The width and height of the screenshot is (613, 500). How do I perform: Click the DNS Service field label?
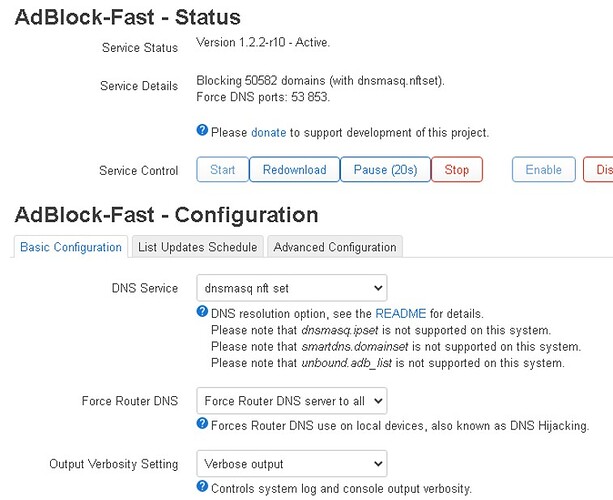click(145, 288)
